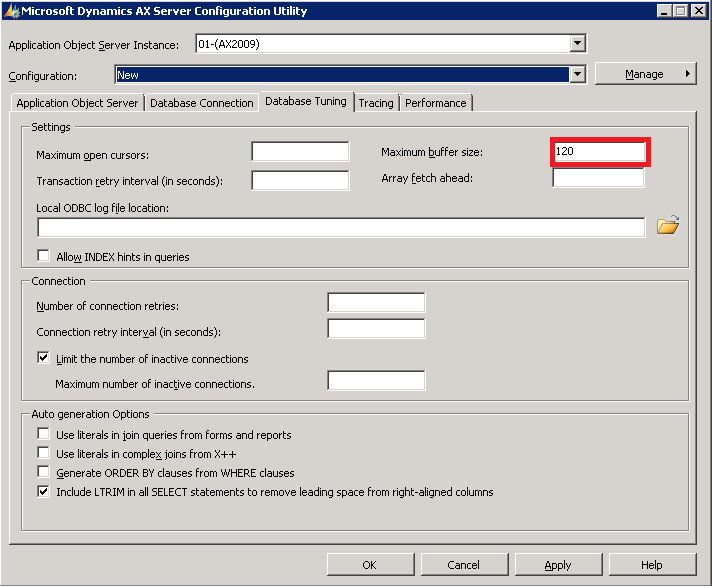Focus the Maximum open cursors field

(x=300, y=152)
